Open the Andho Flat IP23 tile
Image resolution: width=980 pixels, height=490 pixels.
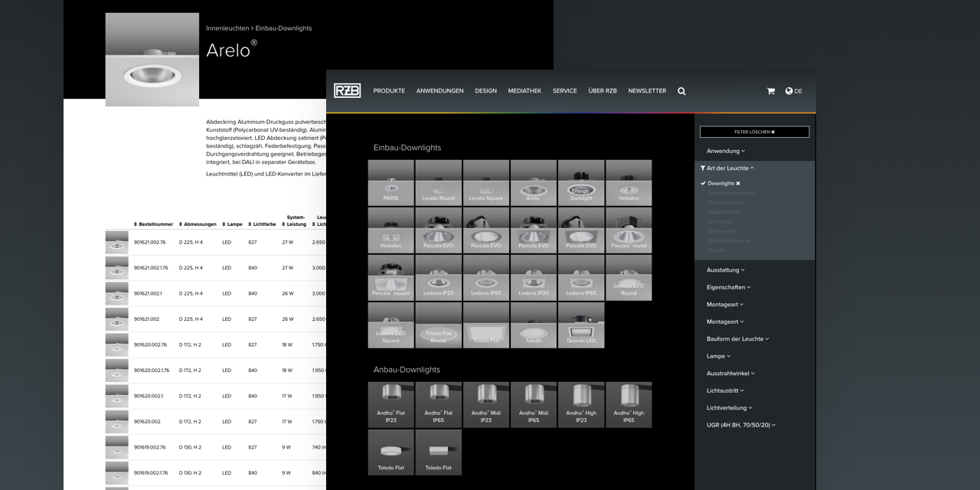point(390,404)
